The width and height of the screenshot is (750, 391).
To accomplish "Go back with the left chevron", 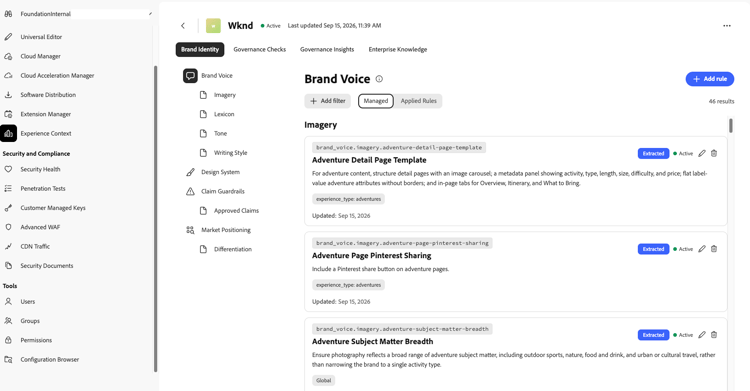I will [x=183, y=26].
